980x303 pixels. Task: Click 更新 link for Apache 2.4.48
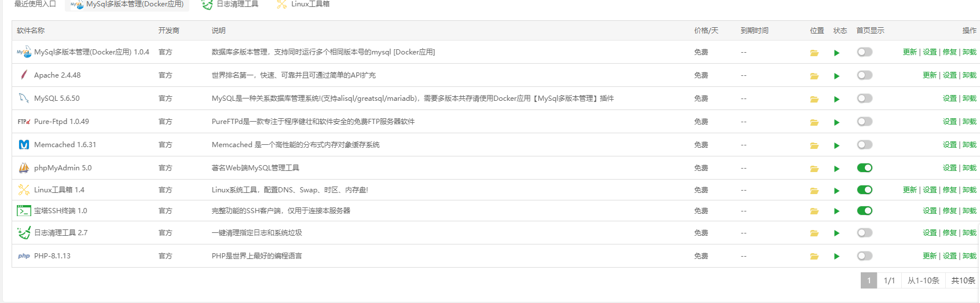tap(930, 75)
